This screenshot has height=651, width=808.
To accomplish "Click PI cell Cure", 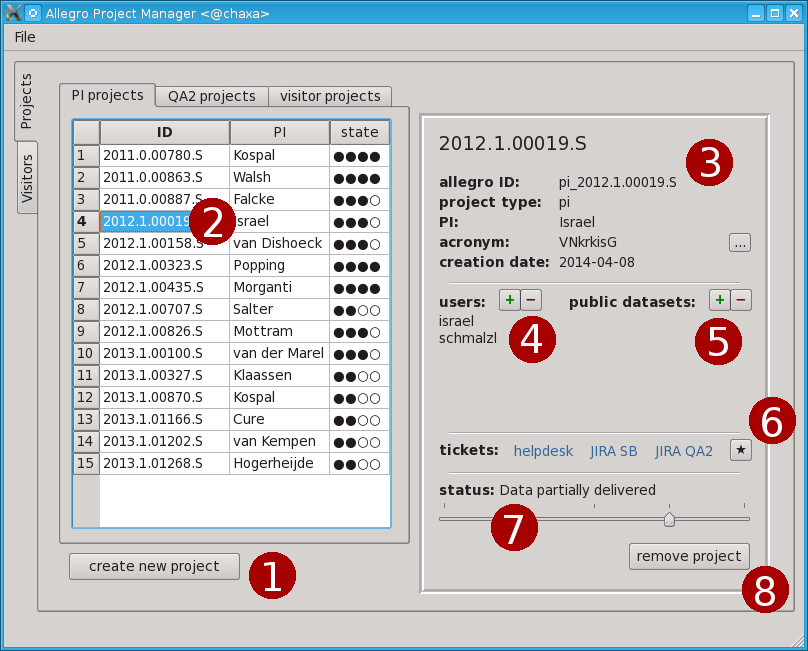I will (x=280, y=420).
